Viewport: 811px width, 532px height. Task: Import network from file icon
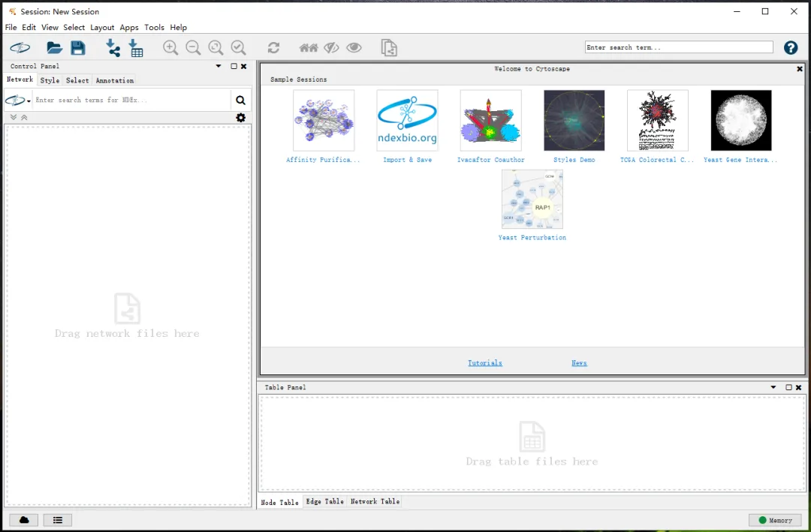(x=113, y=47)
